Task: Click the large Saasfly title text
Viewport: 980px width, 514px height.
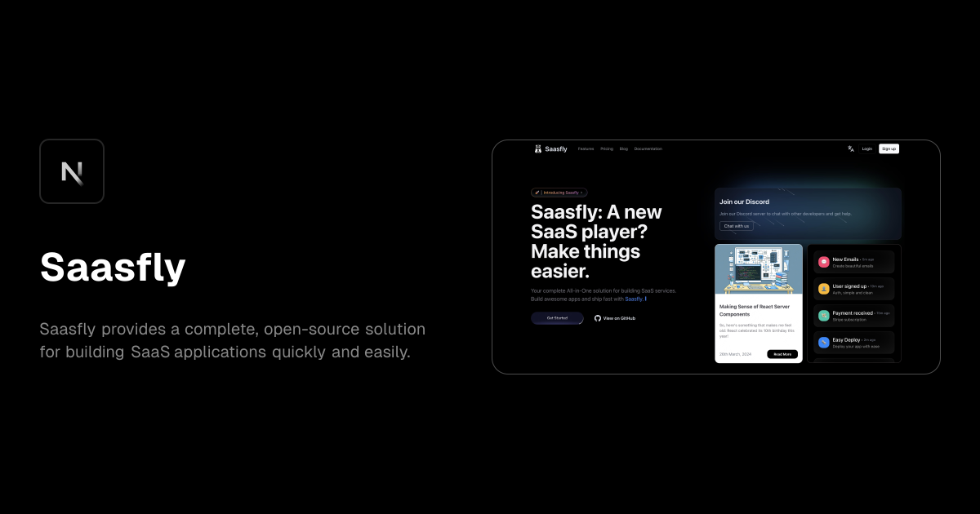Action: [x=113, y=267]
